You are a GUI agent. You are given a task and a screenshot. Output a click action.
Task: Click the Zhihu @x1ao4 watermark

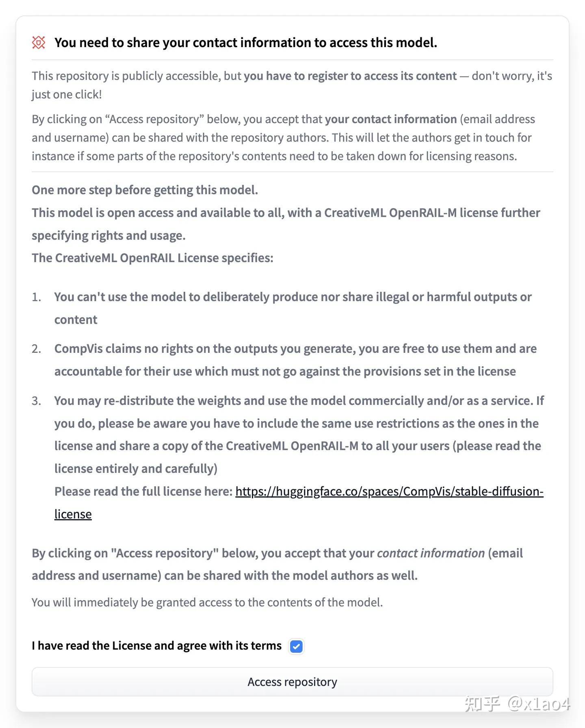click(x=517, y=704)
